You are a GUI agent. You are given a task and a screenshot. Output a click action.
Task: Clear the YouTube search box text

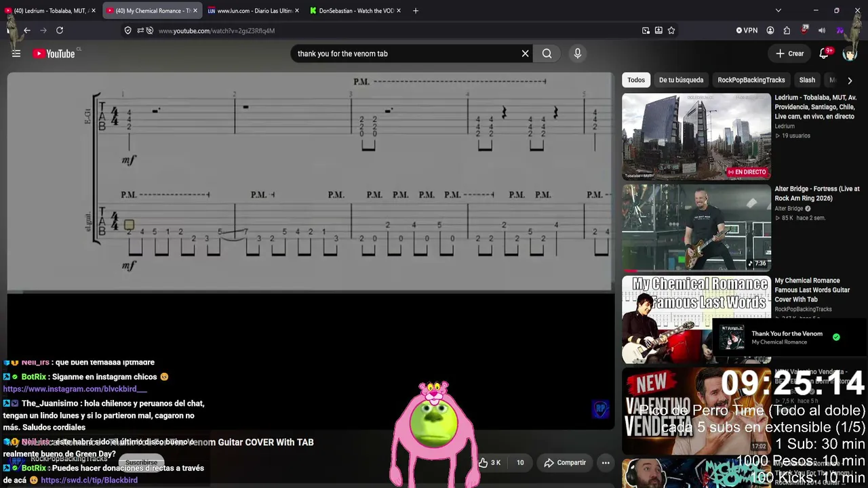(x=525, y=54)
